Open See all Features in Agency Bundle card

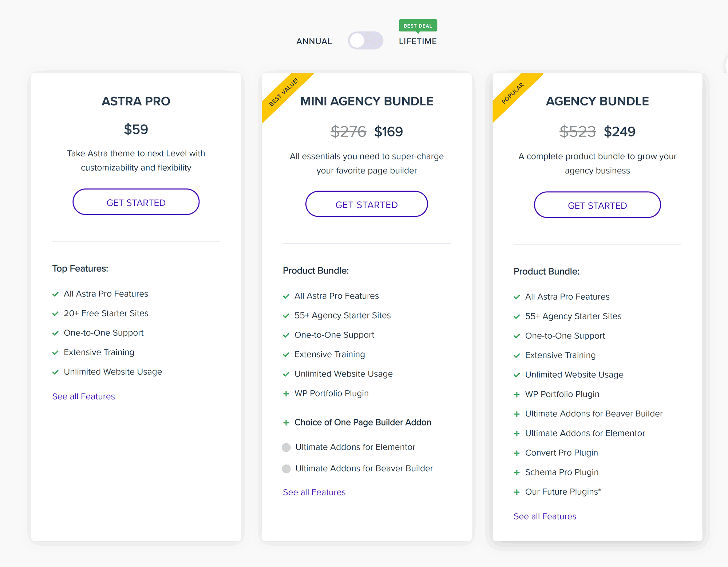545,516
